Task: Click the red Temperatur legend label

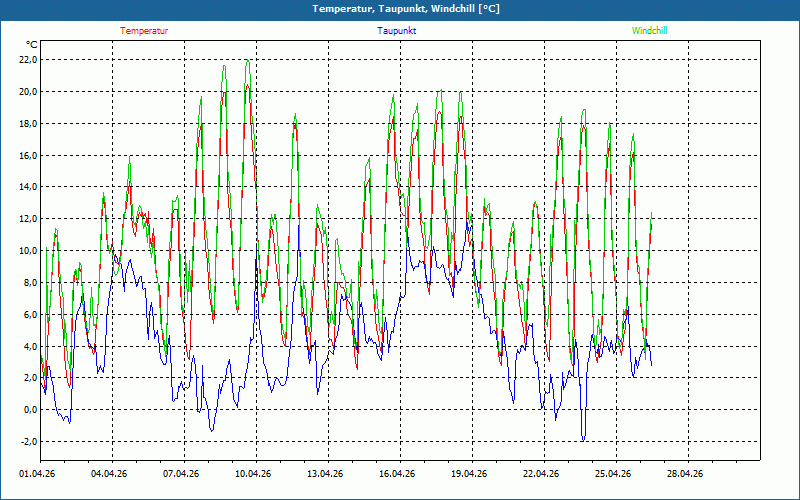Action: point(144,31)
